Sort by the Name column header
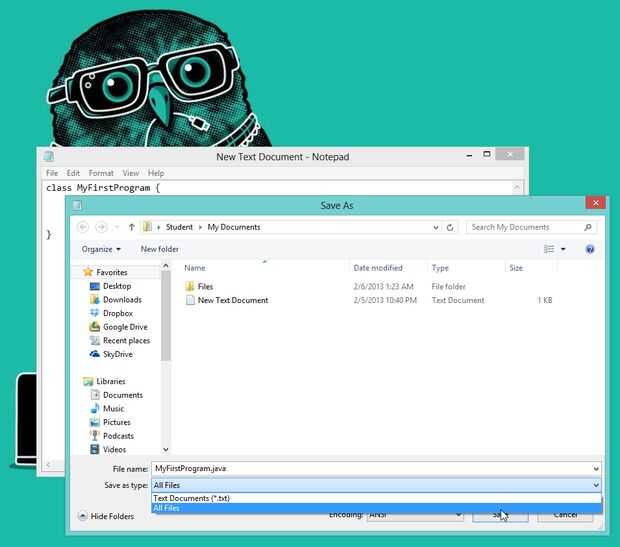 pyautogui.click(x=195, y=268)
